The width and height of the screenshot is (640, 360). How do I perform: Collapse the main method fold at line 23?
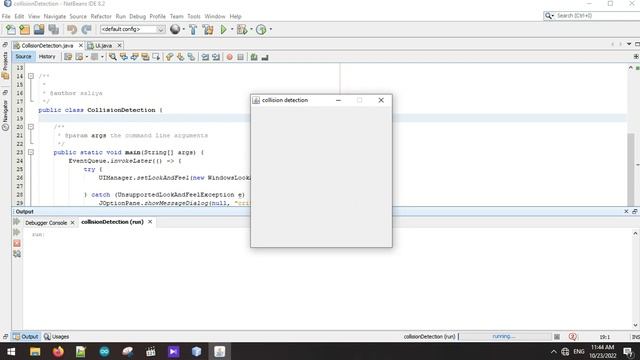coord(31,152)
